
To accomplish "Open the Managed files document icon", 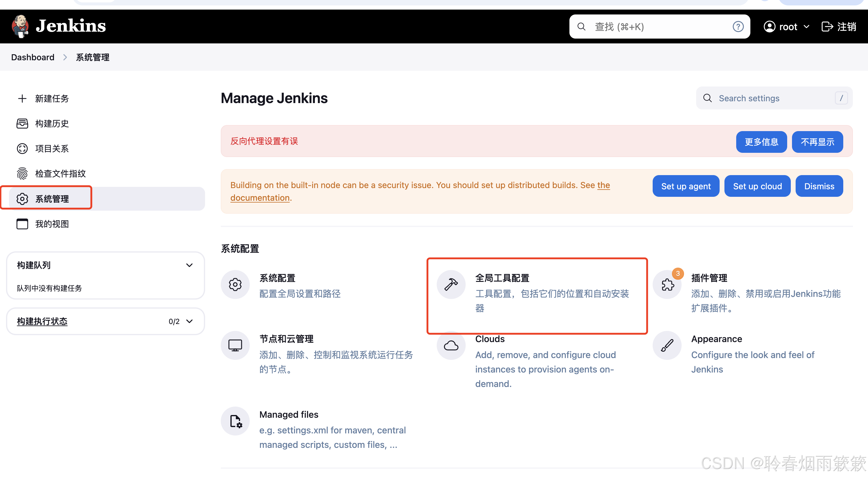I will pyautogui.click(x=235, y=421).
